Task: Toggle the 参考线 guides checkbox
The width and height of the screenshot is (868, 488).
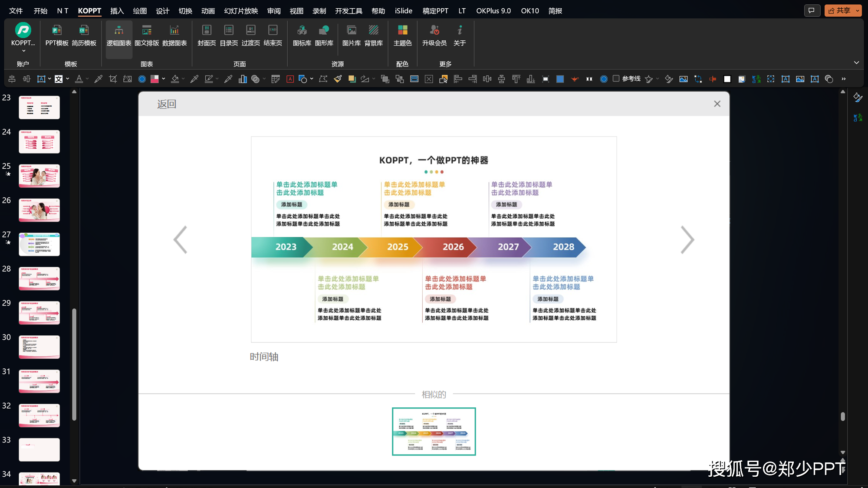Action: tap(616, 79)
